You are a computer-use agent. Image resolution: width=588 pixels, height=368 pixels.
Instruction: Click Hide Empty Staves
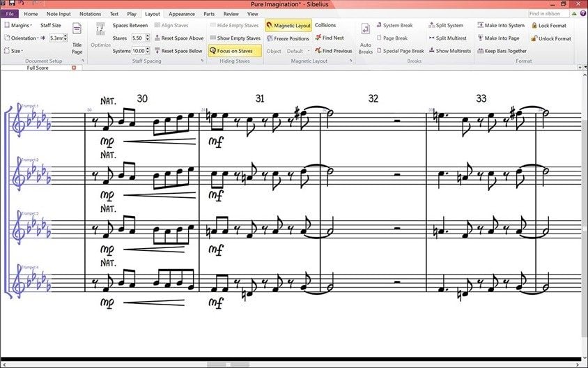point(234,26)
